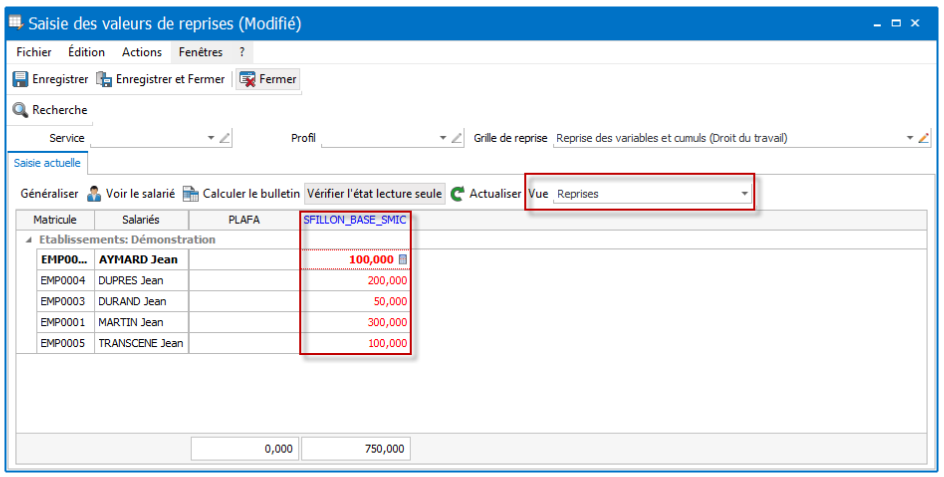
Task: Collapse the Etablissements: Démonstration group
Action: [x=29, y=240]
